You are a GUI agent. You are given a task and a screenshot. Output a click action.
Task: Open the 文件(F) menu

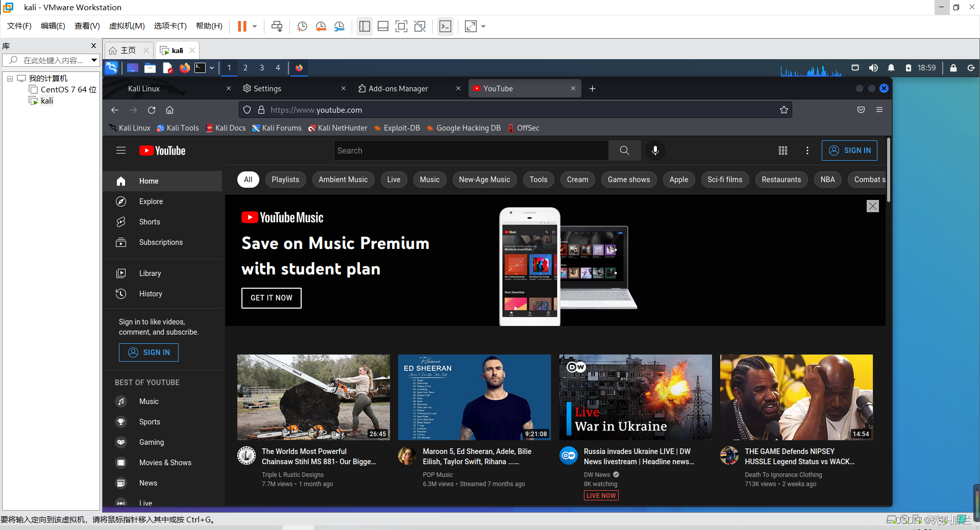[19, 26]
